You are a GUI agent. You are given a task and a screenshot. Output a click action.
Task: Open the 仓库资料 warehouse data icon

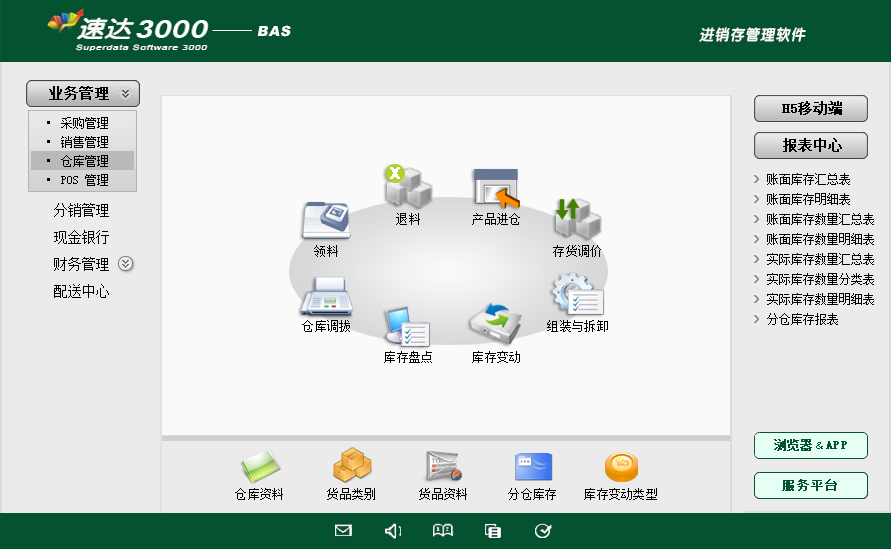tap(259, 467)
